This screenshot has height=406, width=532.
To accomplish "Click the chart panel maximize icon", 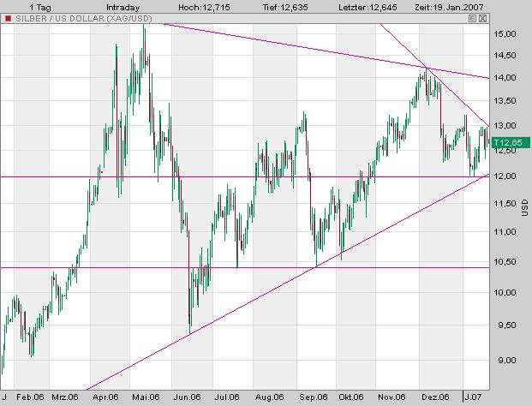I will click(x=472, y=18).
